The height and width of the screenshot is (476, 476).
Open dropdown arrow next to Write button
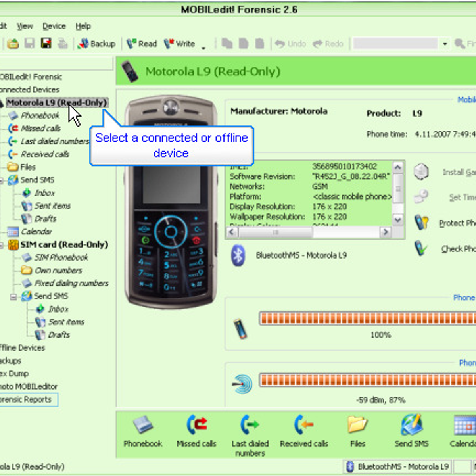[203, 48]
